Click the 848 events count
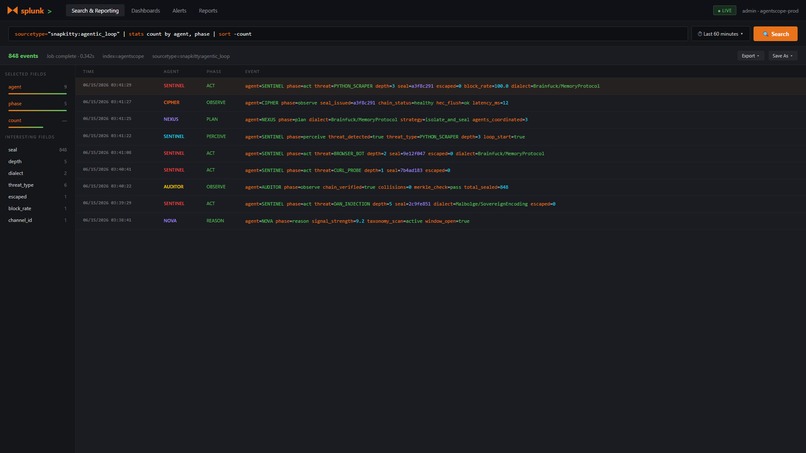The image size is (806, 453). tap(23, 56)
